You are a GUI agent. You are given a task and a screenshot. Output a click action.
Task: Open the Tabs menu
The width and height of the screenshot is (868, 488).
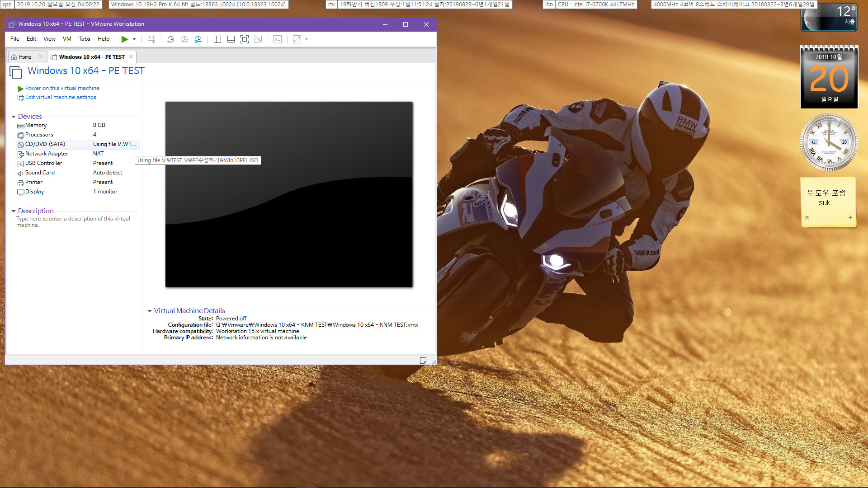[85, 39]
